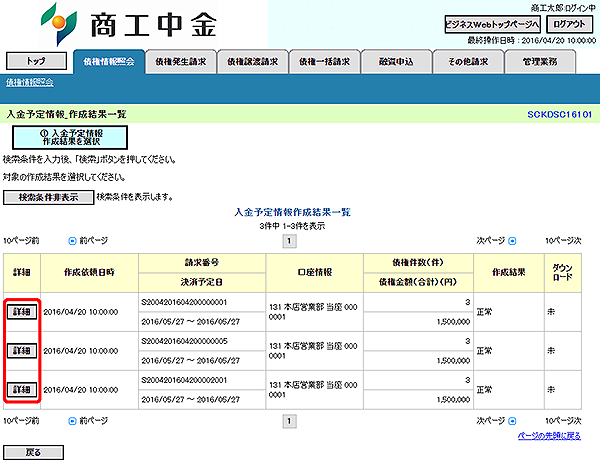Click 前ページ text below table

point(93,421)
